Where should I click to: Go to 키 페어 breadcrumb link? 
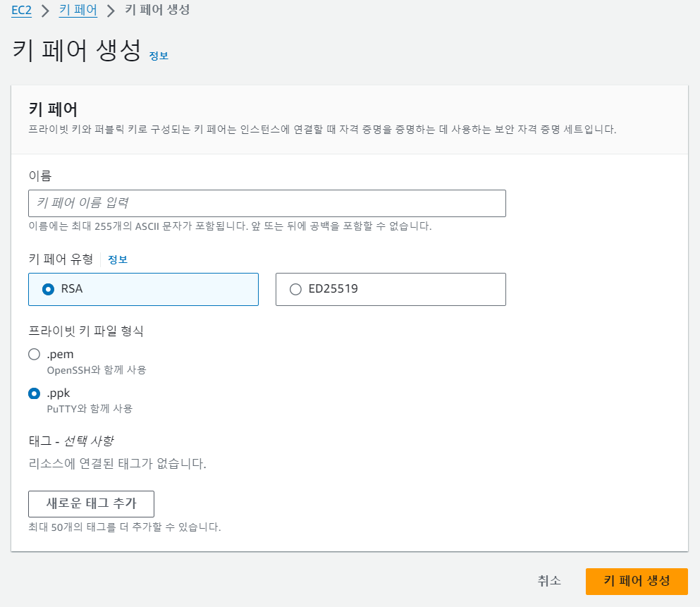pyautogui.click(x=78, y=10)
